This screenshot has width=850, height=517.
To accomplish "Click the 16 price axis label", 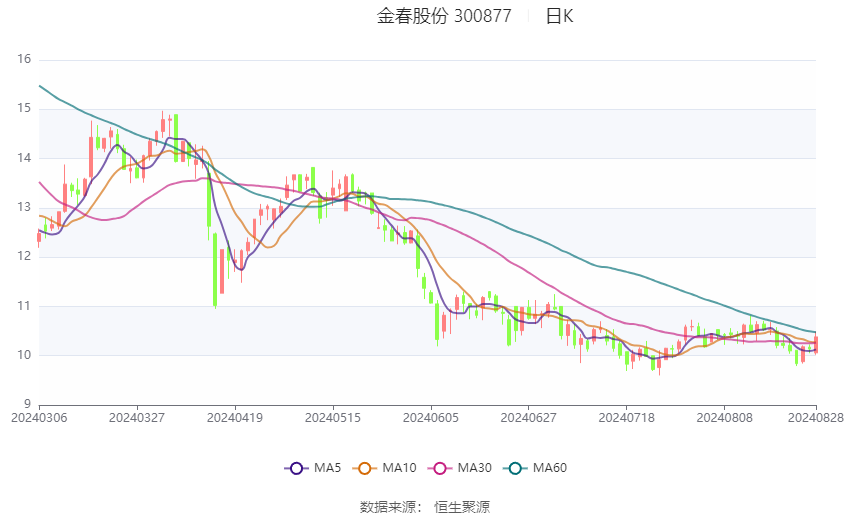I will [x=24, y=59].
